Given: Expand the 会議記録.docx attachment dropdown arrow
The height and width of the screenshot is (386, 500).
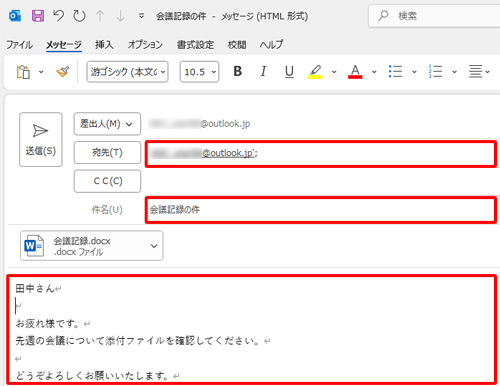Looking at the screenshot, I should click(x=154, y=246).
